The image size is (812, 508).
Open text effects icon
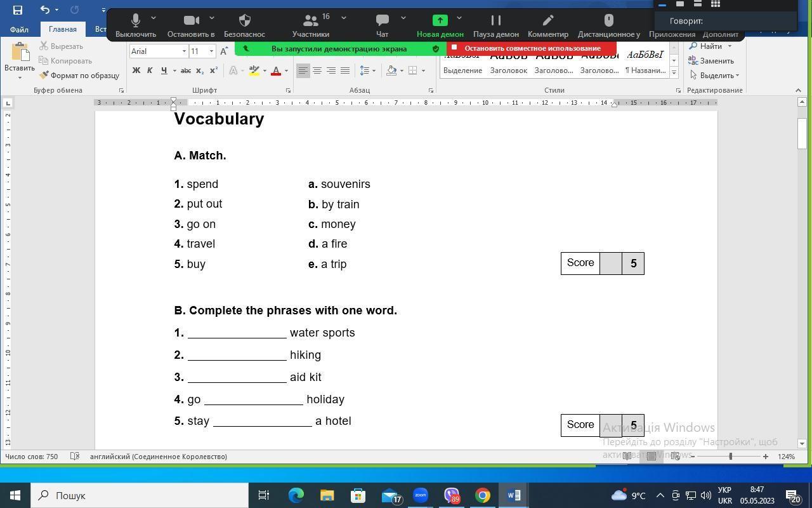pos(233,70)
